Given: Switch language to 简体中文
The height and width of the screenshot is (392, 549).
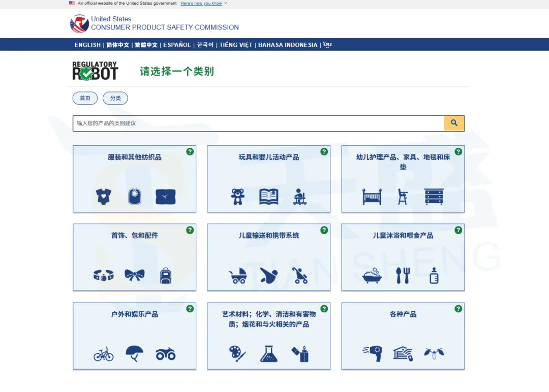Looking at the screenshot, I should coord(117,45).
